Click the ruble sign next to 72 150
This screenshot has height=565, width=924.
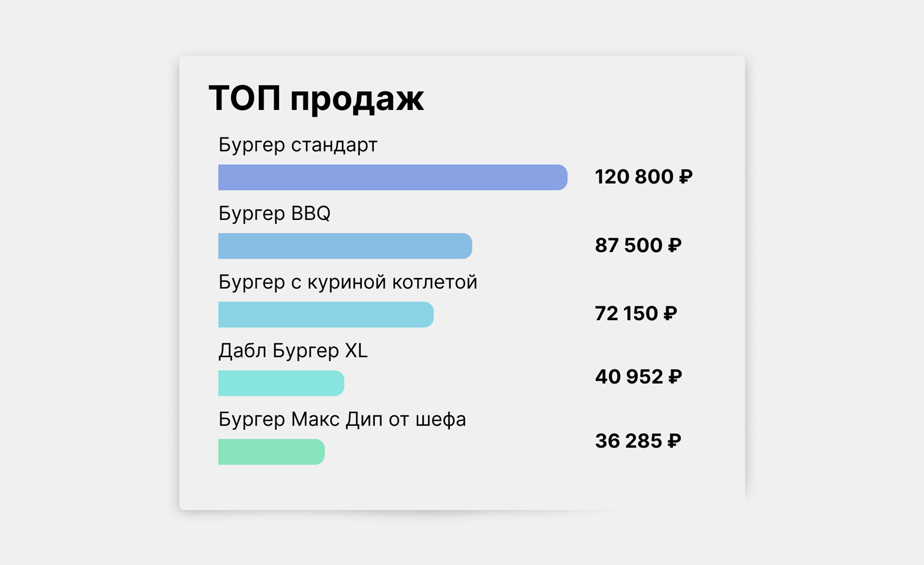point(670,313)
